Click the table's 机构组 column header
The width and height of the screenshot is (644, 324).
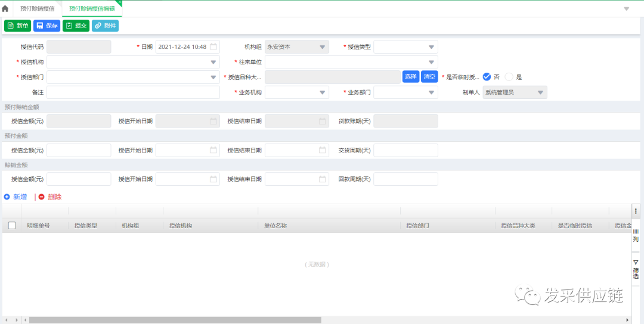[131, 226]
